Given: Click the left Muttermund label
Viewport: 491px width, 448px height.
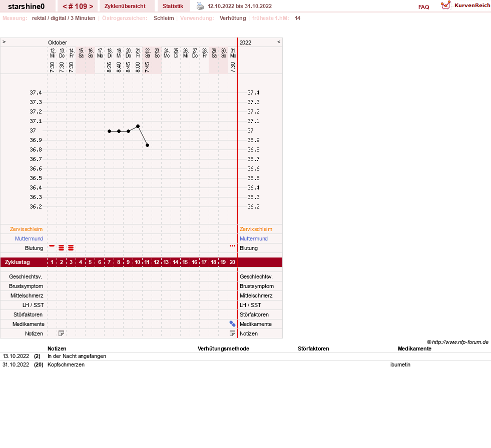Looking at the screenshot, I should (x=29, y=238).
